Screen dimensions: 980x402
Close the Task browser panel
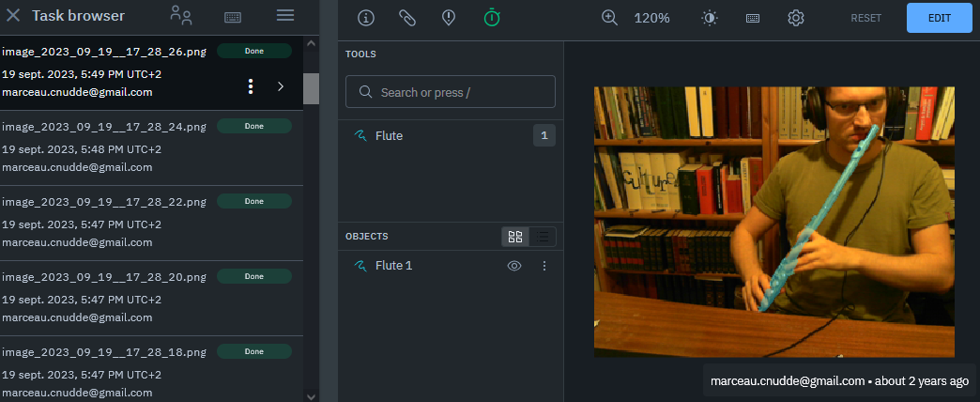click(14, 16)
